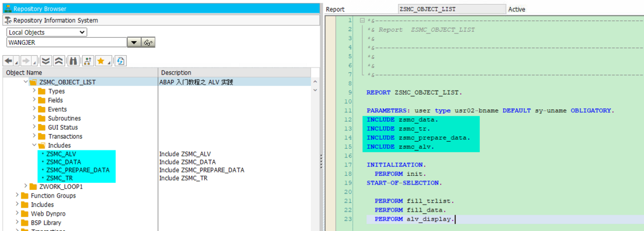Click code line 'INCLUDE zsmc_tr.'

398,129
